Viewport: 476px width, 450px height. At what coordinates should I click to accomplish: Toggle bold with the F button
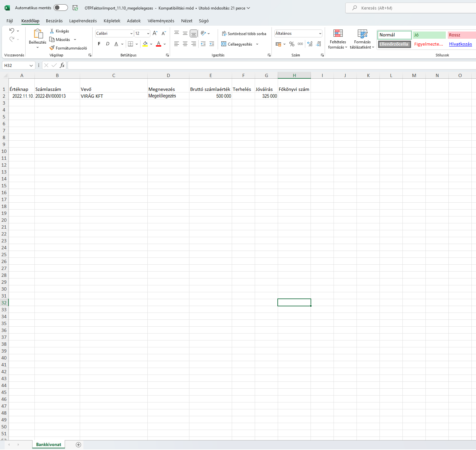99,44
